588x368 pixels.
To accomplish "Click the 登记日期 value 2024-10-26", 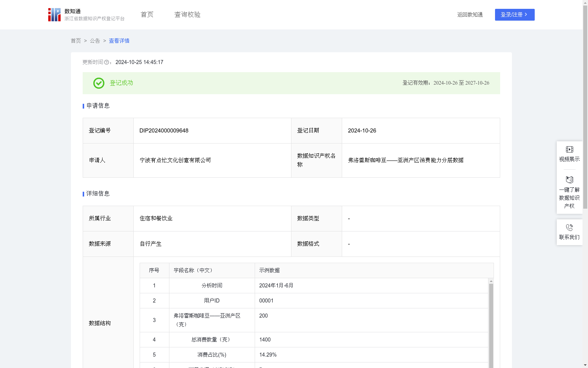I will point(362,131).
